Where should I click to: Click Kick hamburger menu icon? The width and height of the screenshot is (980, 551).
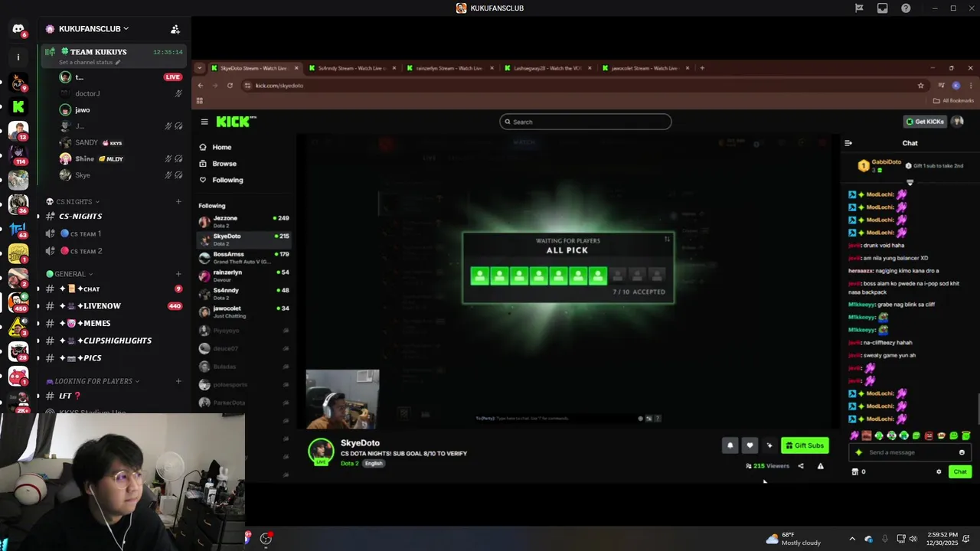[204, 122]
